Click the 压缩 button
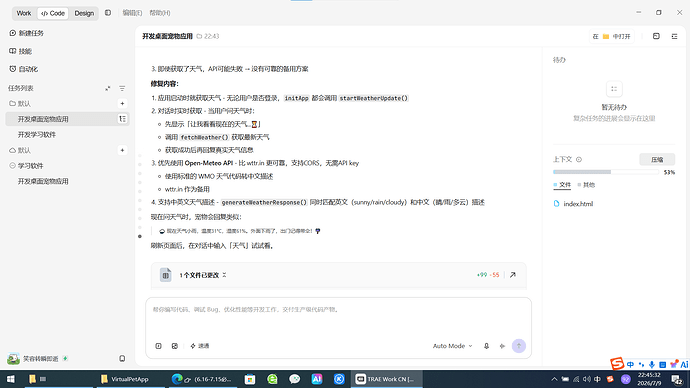The height and width of the screenshot is (388, 690). [657, 160]
